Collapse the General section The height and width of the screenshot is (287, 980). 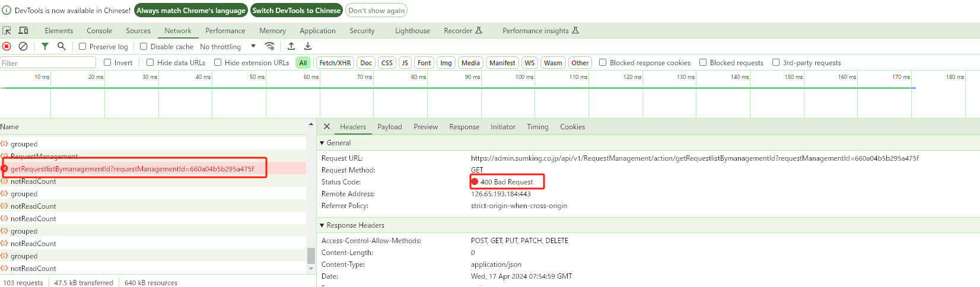[x=322, y=143]
